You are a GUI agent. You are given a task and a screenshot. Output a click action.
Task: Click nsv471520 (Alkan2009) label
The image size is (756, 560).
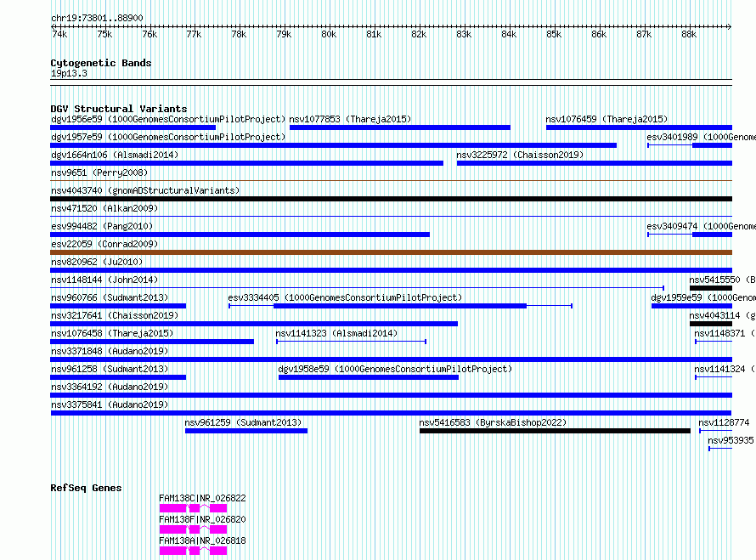pos(104,208)
